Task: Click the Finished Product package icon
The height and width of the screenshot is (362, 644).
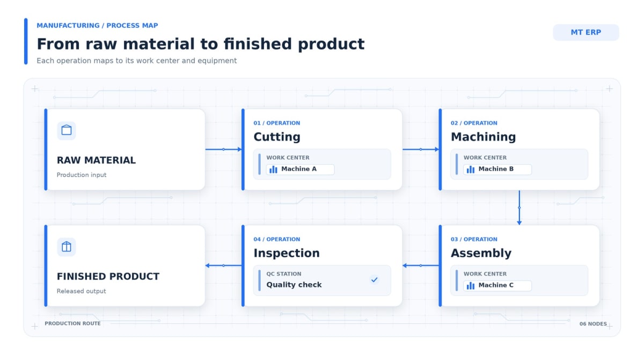Action: click(67, 247)
